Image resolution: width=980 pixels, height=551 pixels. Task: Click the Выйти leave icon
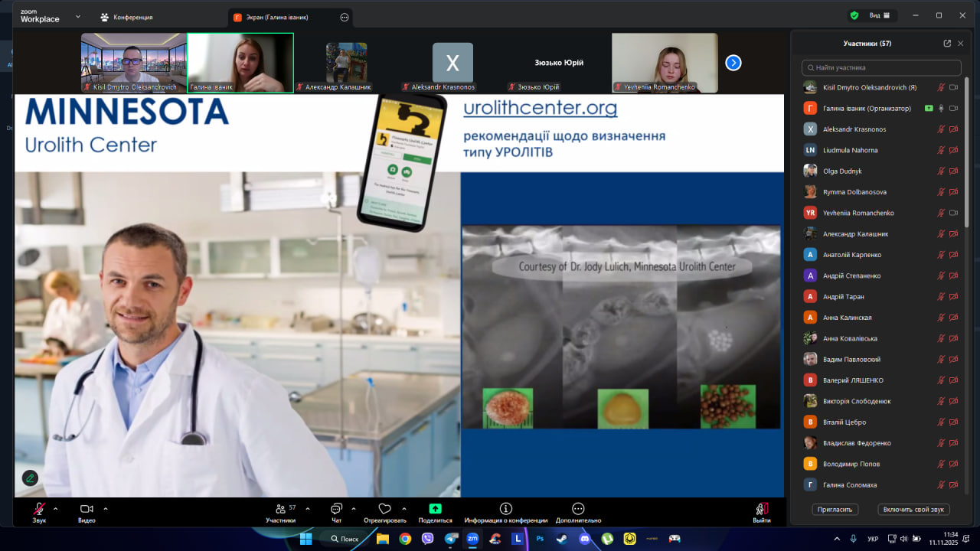(761, 510)
